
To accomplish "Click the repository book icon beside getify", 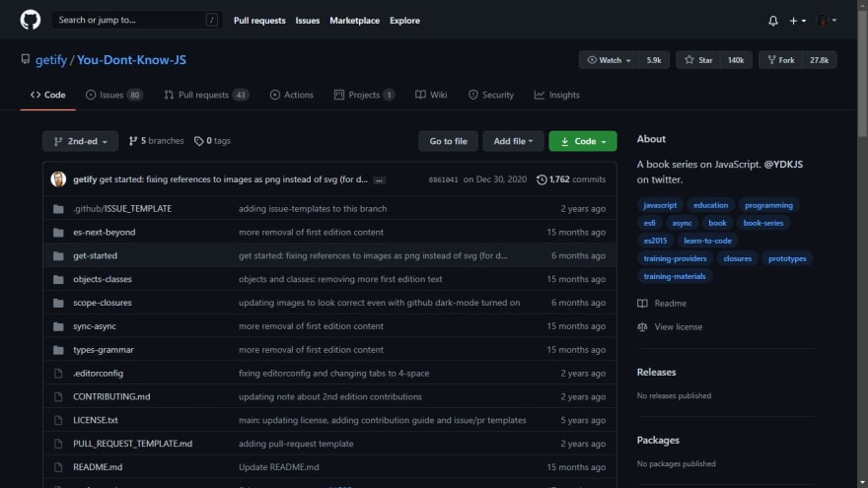I will (x=26, y=59).
